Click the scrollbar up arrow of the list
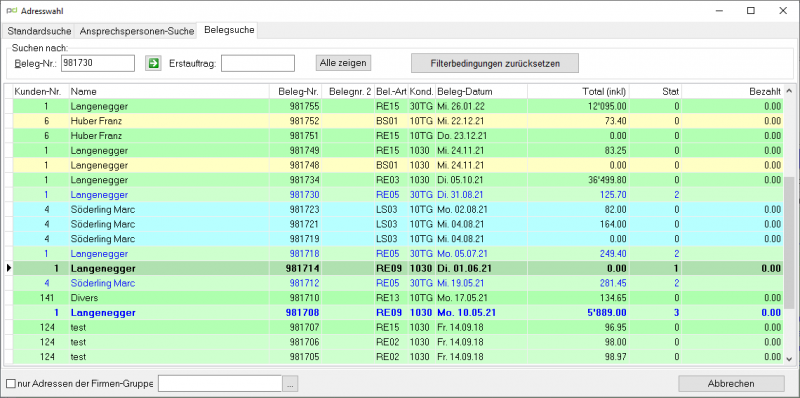Image resolution: width=800 pixels, height=398 pixels. click(789, 90)
